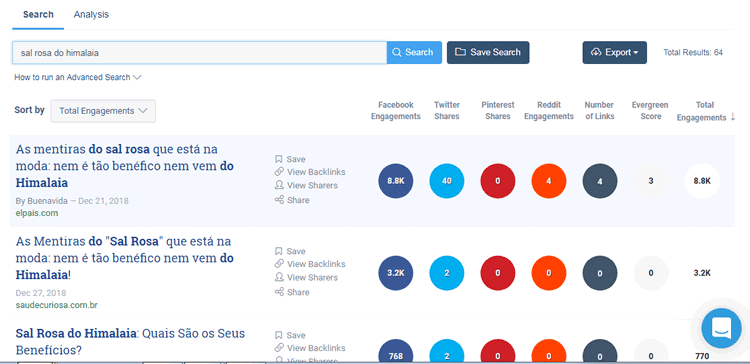
Task: Open the Export dropdown menu
Action: tap(615, 53)
